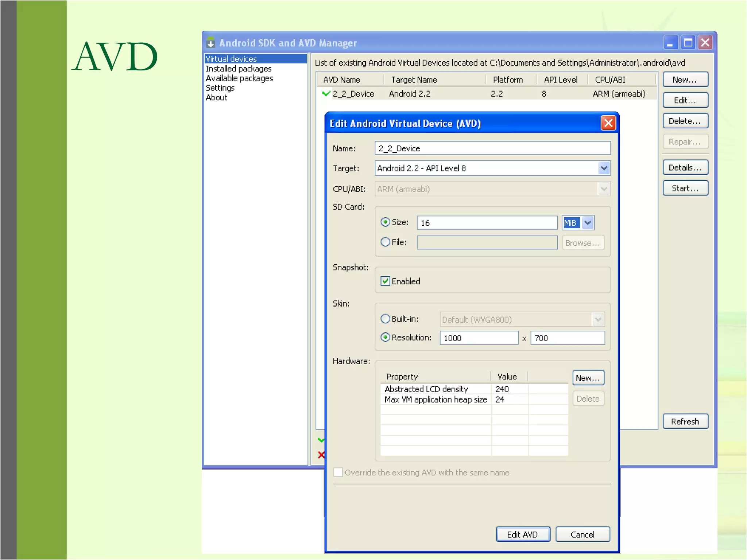Viewport: 747px width, 560px height.
Task: Click ARM (armeabi) in the AVD list row
Action: click(x=619, y=94)
